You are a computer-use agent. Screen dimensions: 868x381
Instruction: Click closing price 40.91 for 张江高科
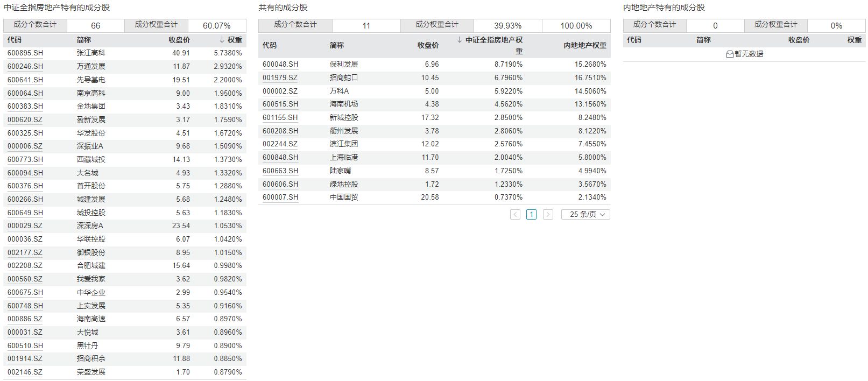click(181, 53)
